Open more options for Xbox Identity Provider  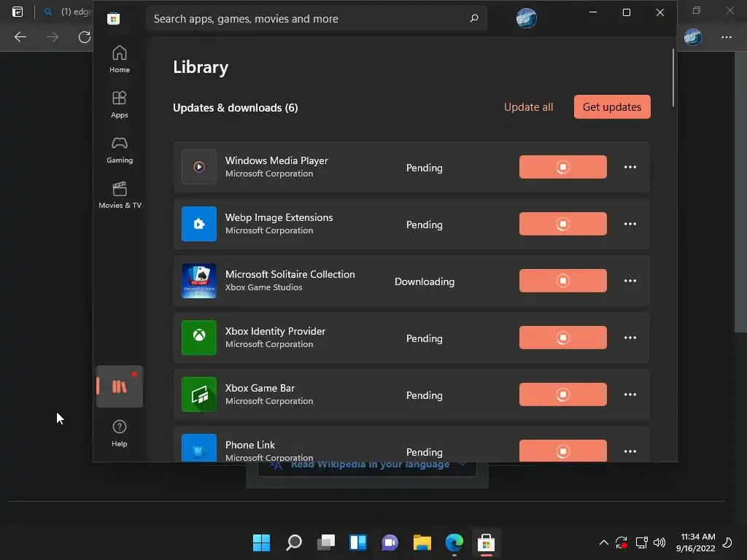tap(630, 338)
